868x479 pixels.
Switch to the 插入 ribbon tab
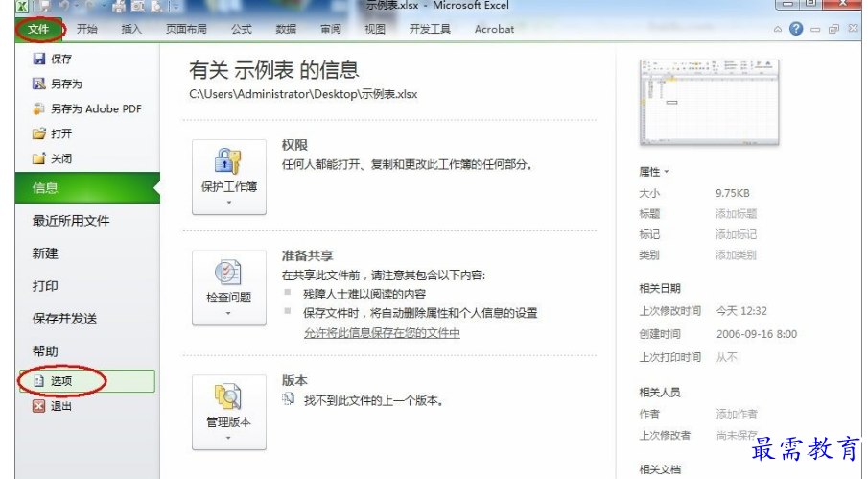131,29
